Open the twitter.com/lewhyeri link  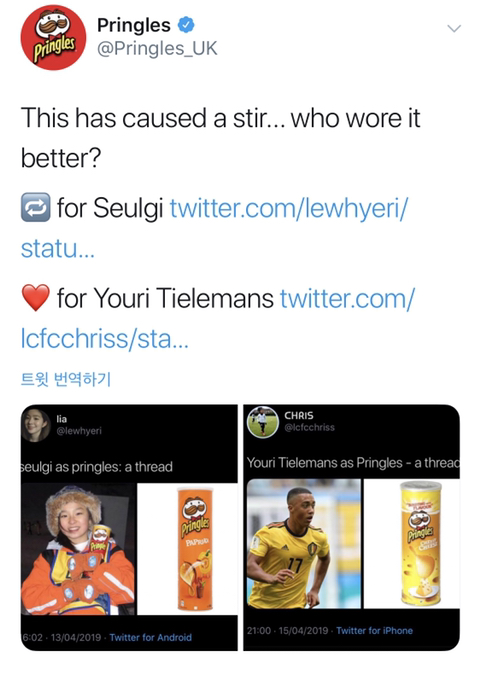(214, 228)
